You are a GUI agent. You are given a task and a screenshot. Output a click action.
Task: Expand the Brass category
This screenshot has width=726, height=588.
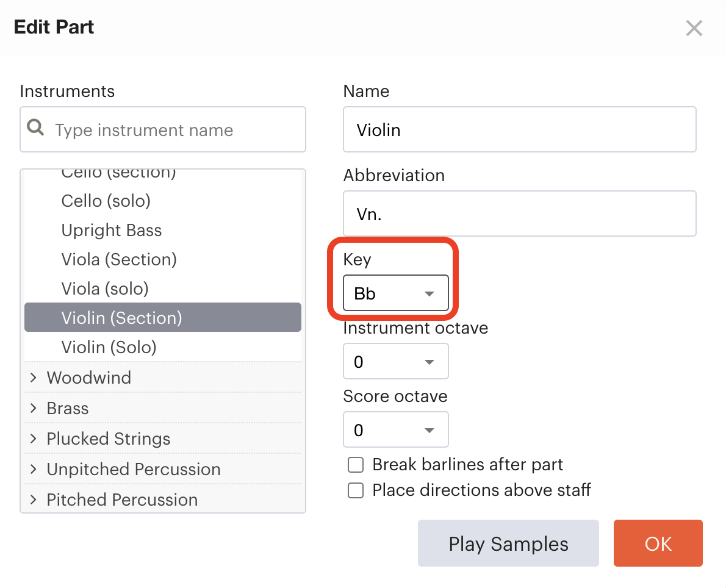pos(162,408)
